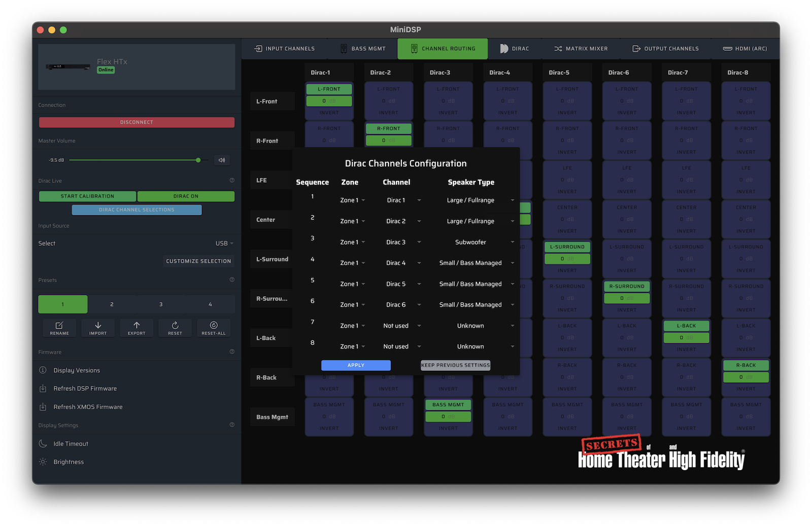Apply the Dirac channels configuration

click(x=356, y=365)
